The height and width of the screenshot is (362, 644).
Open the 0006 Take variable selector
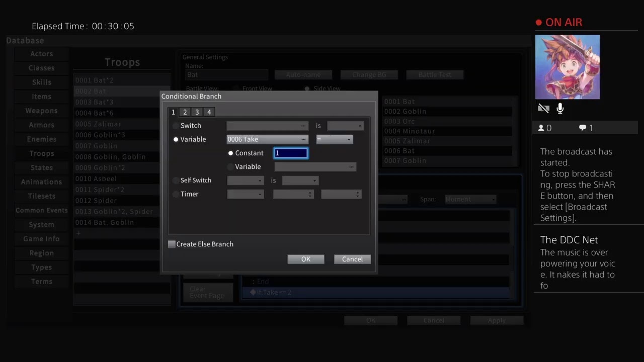tap(267, 139)
